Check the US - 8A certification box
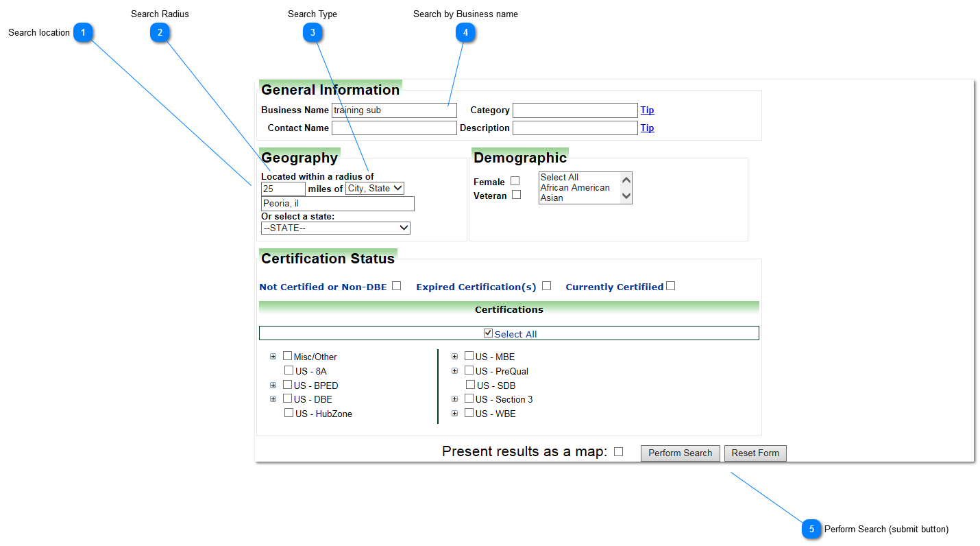Screen dimensions: 980x546 tap(289, 370)
